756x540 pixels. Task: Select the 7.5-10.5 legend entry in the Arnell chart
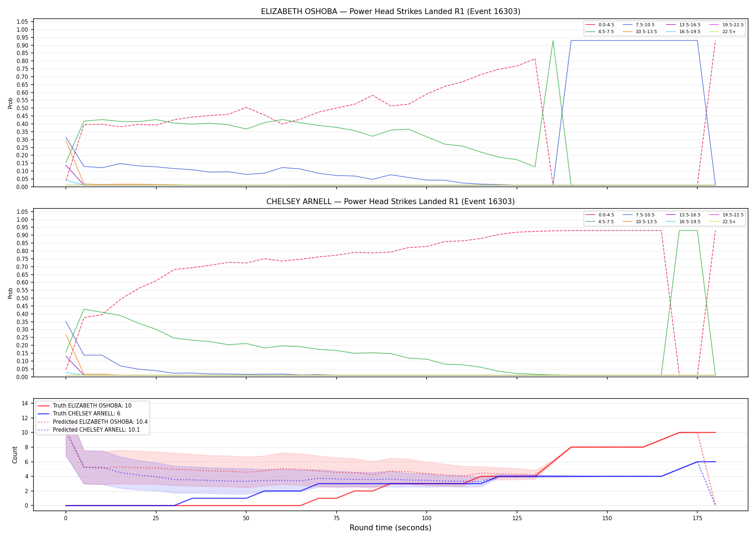point(639,215)
